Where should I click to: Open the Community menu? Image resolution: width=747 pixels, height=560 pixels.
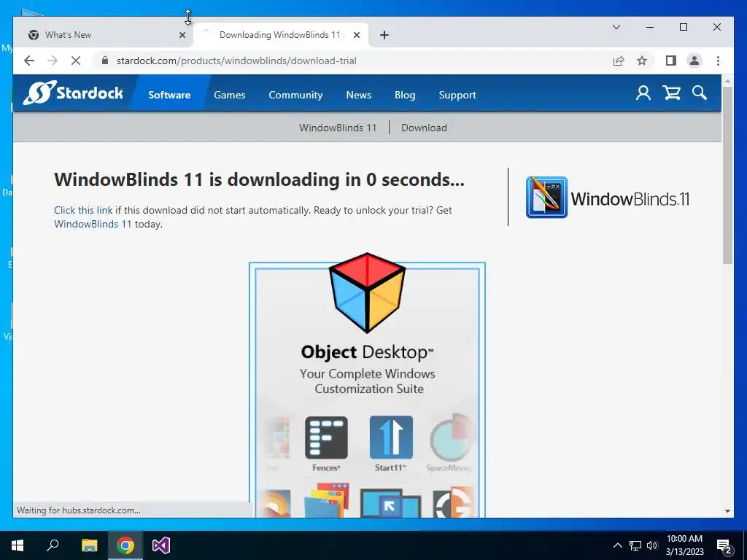[295, 95]
